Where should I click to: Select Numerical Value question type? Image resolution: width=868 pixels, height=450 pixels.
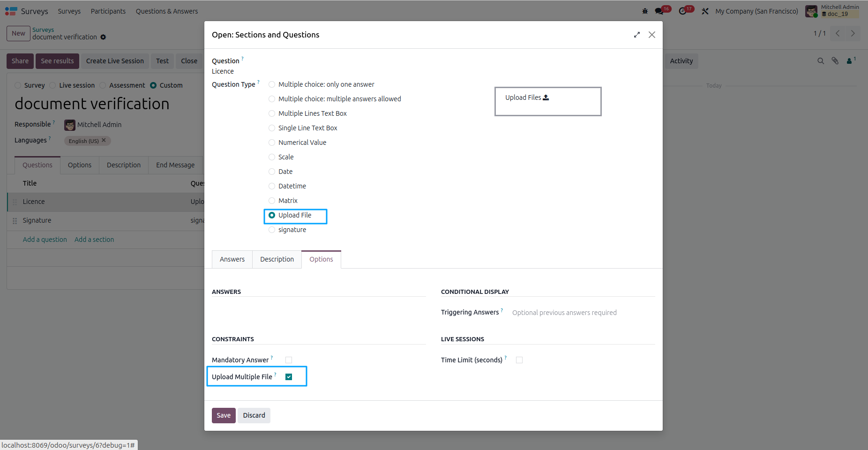point(272,142)
